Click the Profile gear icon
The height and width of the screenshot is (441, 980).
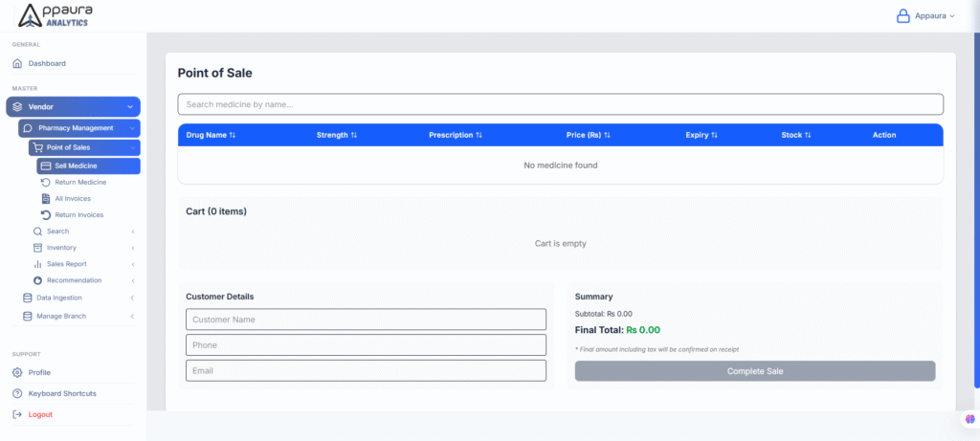(17, 372)
